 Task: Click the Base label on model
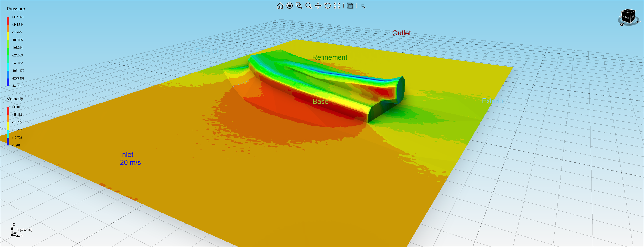320,102
